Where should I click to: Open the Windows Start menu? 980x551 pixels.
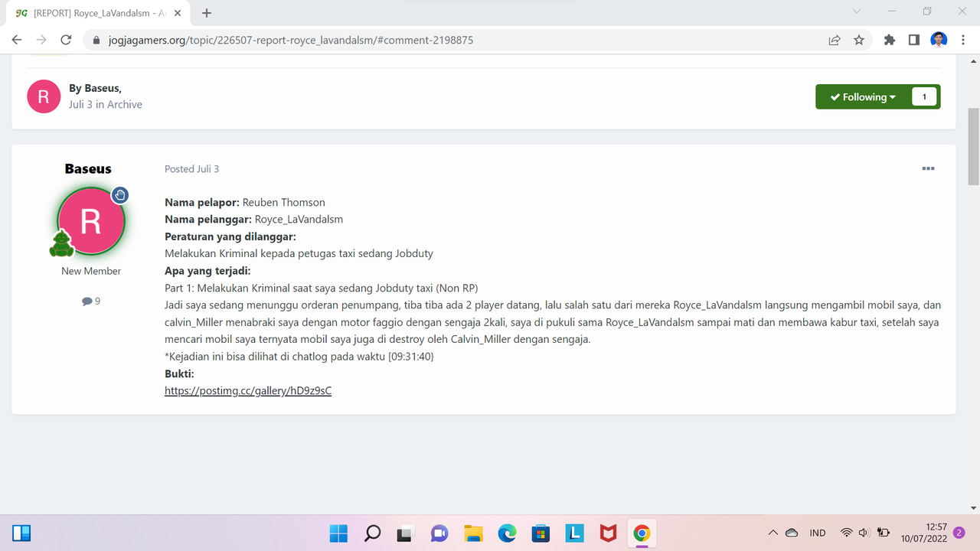pos(338,533)
